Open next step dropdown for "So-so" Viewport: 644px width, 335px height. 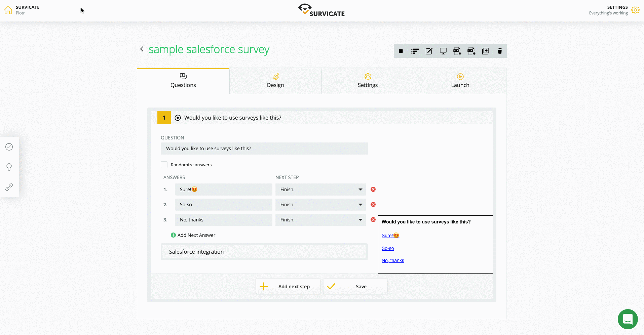pos(320,205)
